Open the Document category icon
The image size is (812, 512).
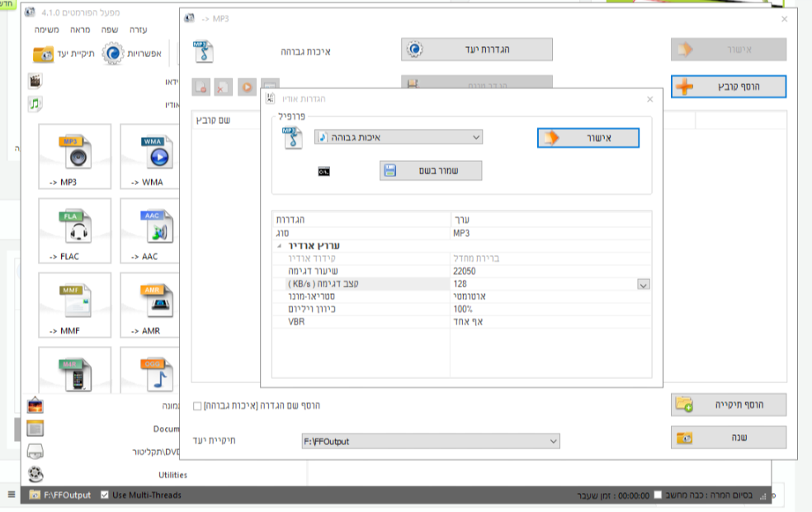35,429
